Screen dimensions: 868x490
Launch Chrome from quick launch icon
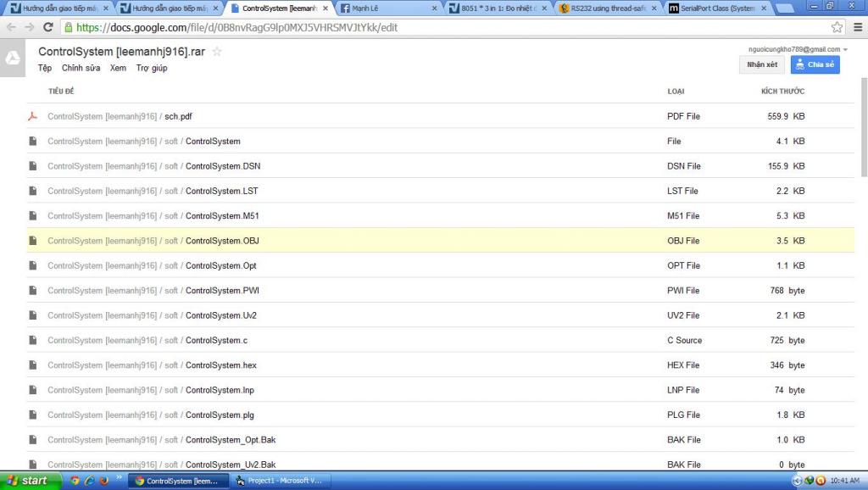click(75, 481)
